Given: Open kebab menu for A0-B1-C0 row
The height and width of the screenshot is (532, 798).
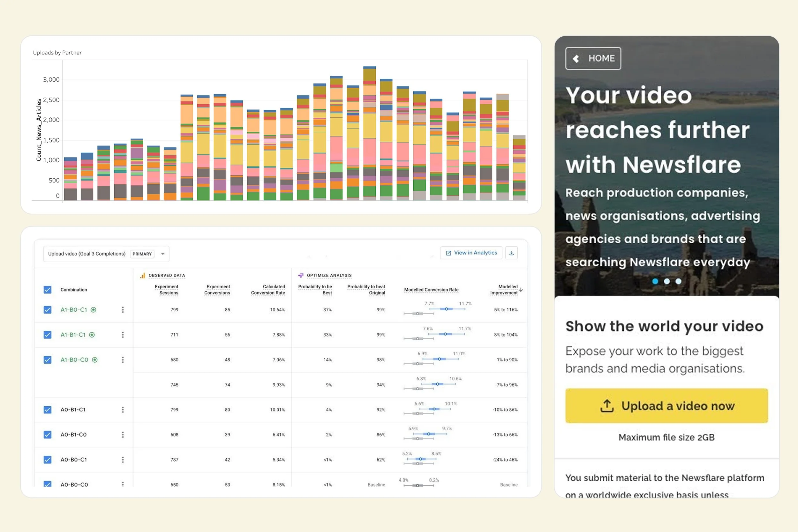Looking at the screenshot, I should (123, 435).
